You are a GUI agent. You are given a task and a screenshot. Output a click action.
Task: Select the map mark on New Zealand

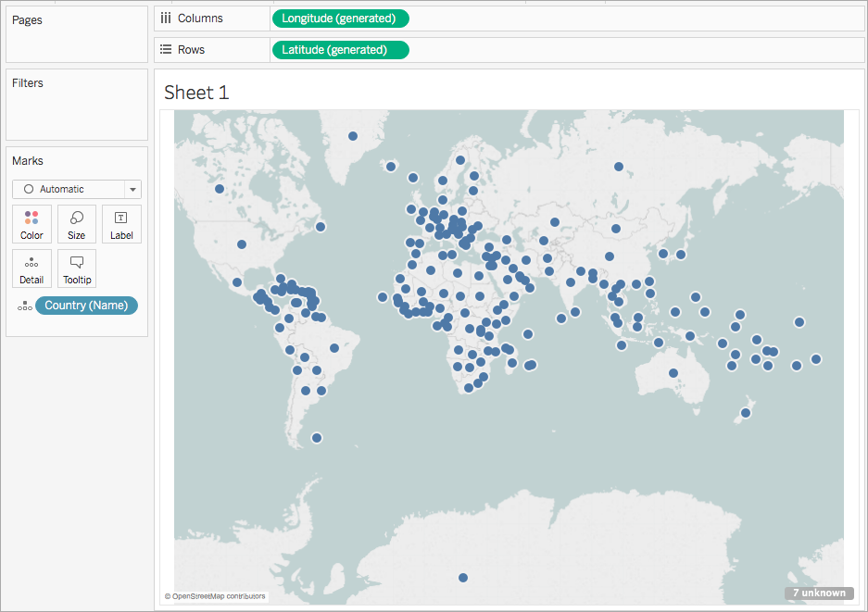tap(746, 413)
